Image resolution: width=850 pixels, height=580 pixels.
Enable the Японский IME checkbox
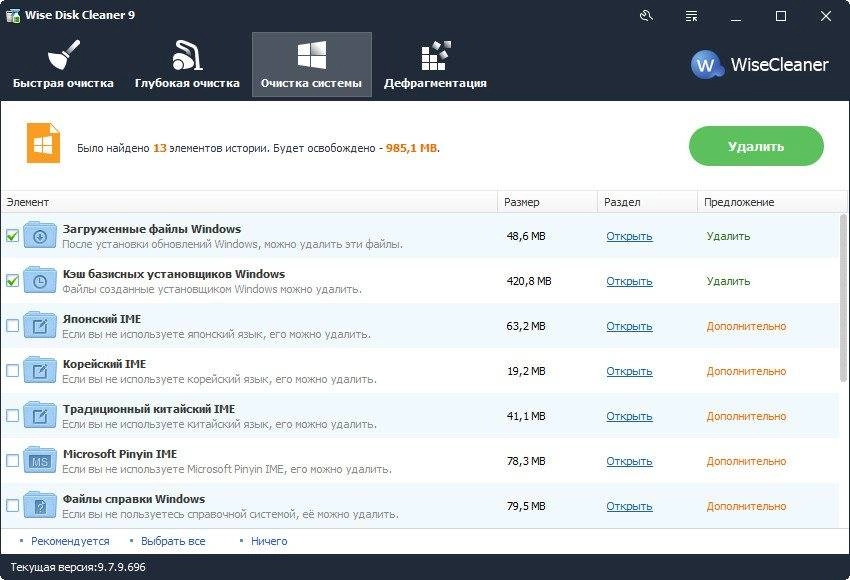coord(12,326)
